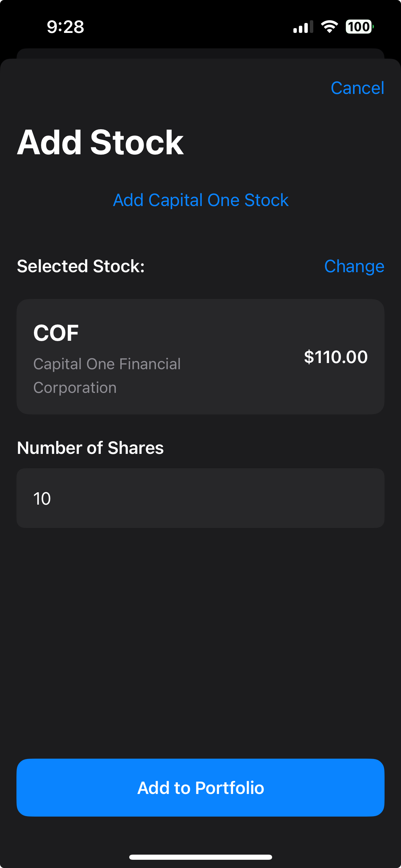Click the cellular signal strength icon

303,27
